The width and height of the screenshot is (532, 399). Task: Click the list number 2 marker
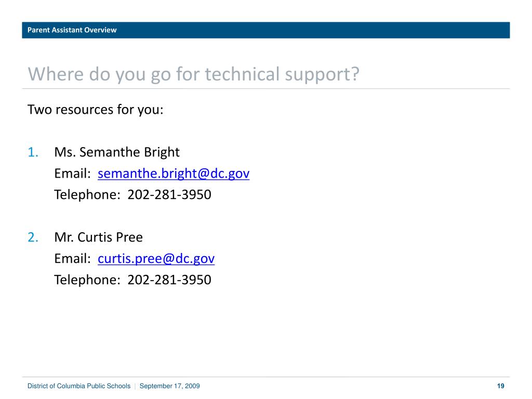pos(33,237)
